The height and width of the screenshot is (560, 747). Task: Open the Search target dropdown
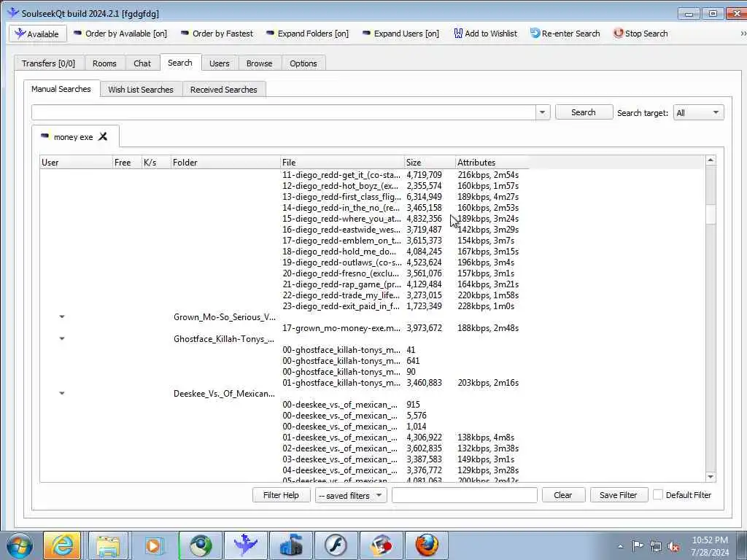pos(698,113)
